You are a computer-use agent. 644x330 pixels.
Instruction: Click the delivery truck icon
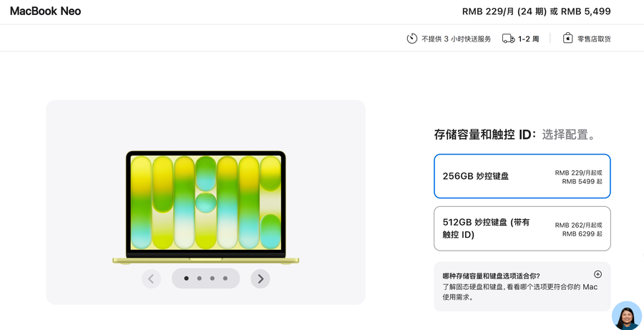[x=509, y=39]
